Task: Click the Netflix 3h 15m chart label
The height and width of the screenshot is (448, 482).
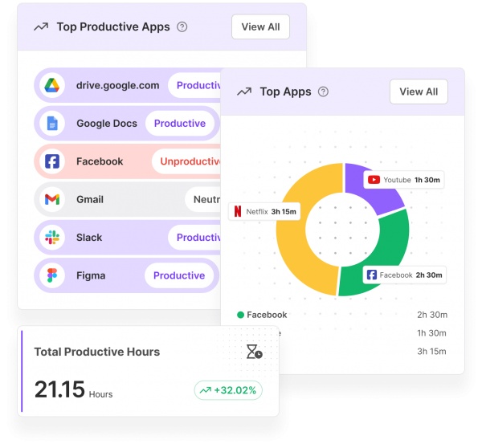Action: tap(264, 211)
